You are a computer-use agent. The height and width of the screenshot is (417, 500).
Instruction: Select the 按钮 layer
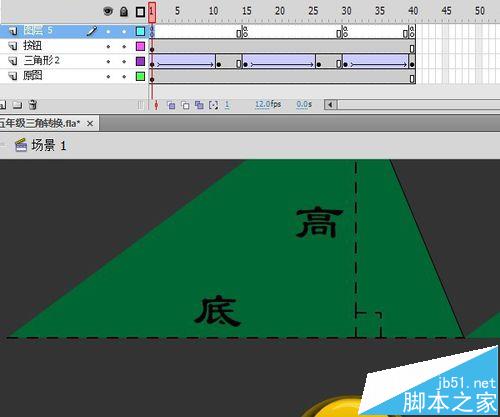74,46
